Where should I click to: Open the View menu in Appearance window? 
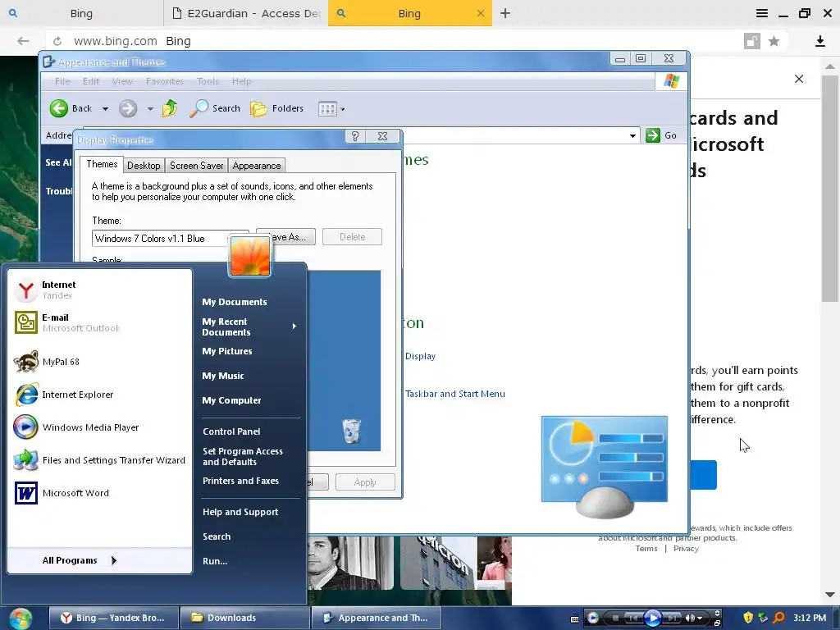[122, 81]
